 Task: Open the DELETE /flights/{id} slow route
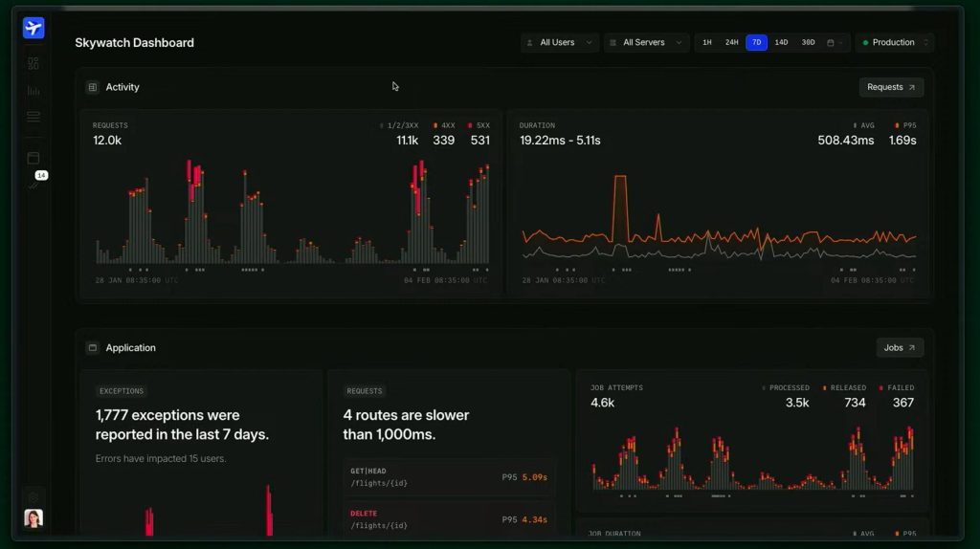point(449,519)
